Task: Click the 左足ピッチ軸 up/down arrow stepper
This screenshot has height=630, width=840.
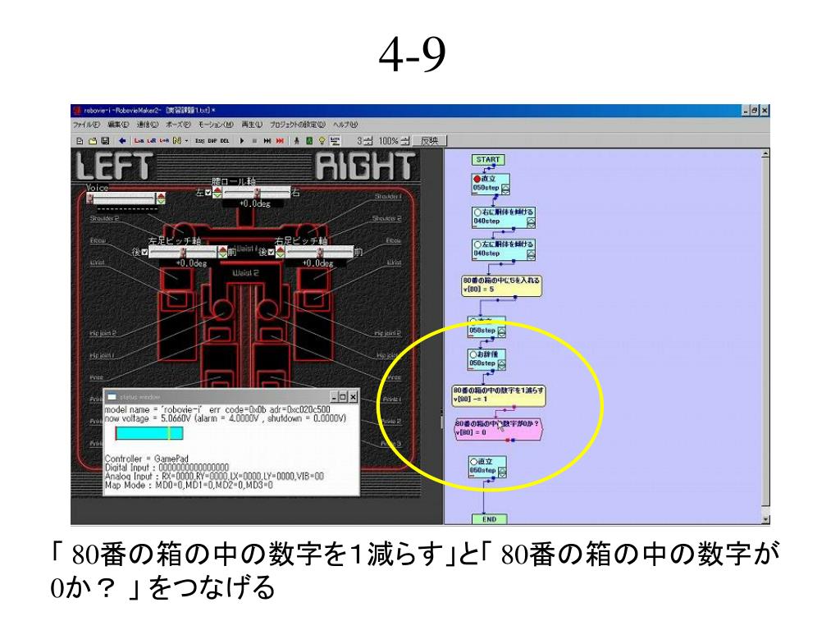Action: pos(223,252)
